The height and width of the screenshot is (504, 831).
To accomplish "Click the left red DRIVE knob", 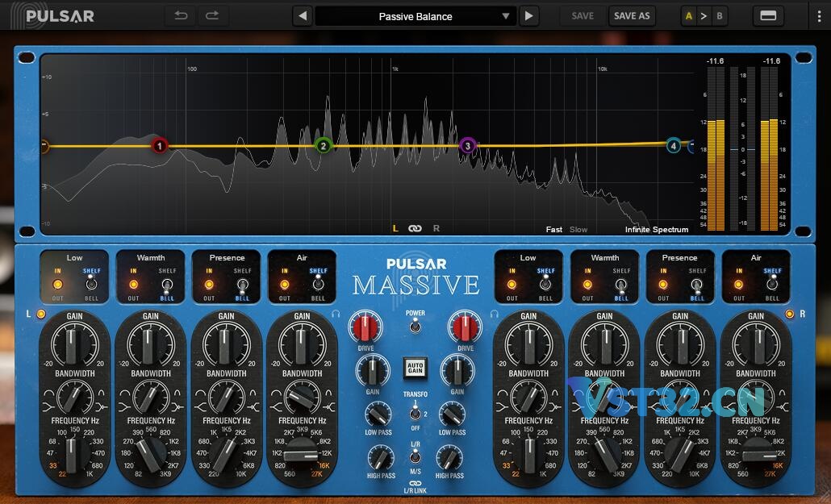I will [365, 327].
